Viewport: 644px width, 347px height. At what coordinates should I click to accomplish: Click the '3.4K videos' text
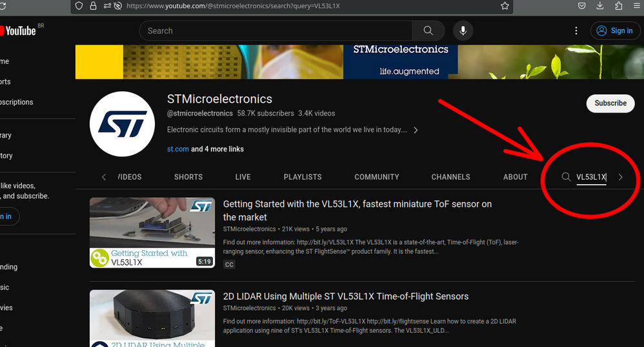click(x=317, y=113)
